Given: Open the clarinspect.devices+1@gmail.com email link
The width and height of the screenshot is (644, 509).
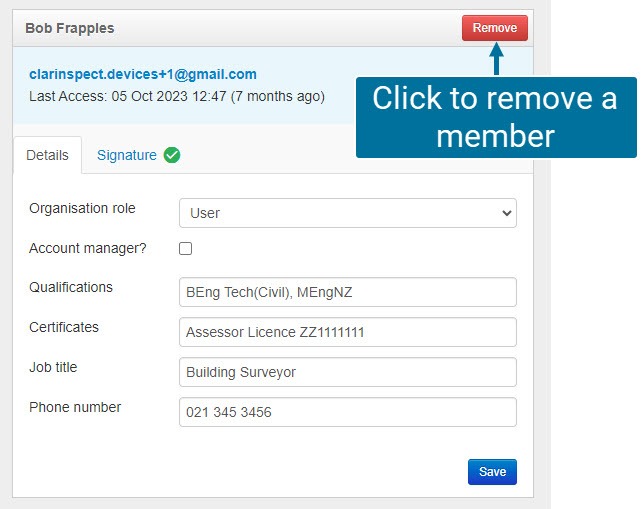Looking at the screenshot, I should 143,74.
